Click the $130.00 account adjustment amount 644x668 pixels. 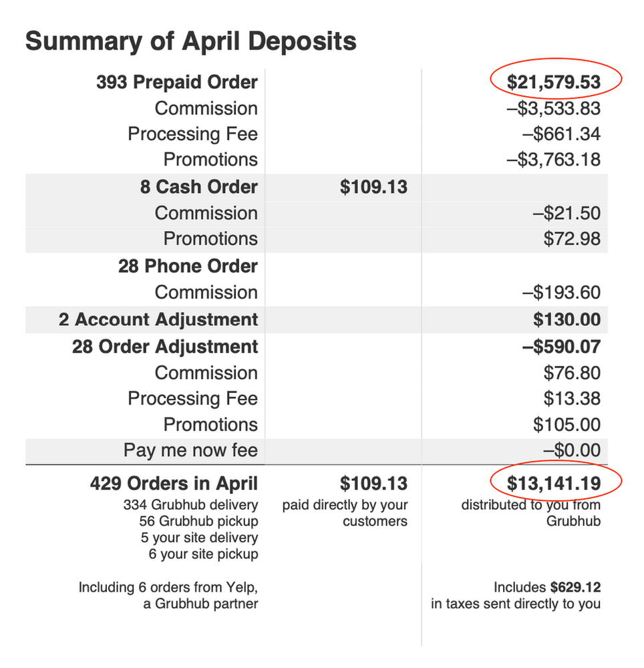coord(567,319)
